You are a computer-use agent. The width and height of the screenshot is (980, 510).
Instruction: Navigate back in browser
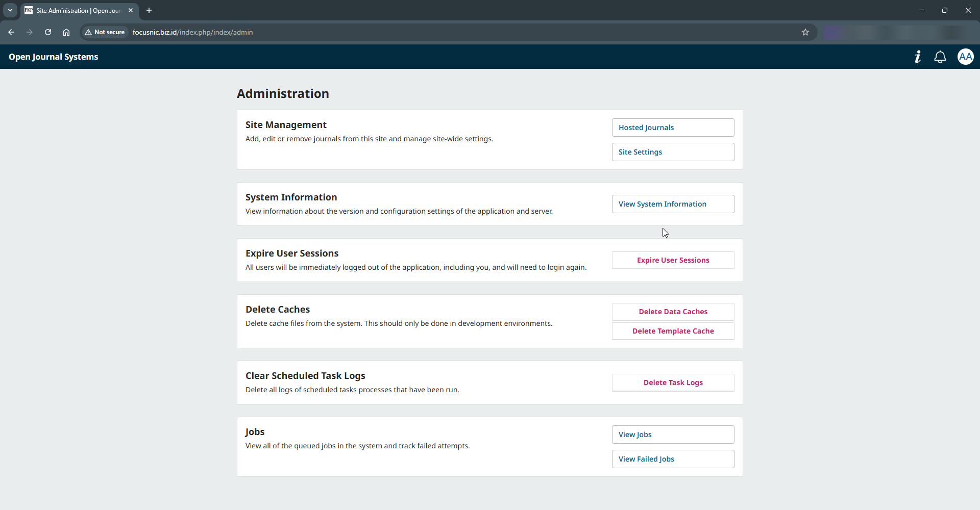coord(11,32)
